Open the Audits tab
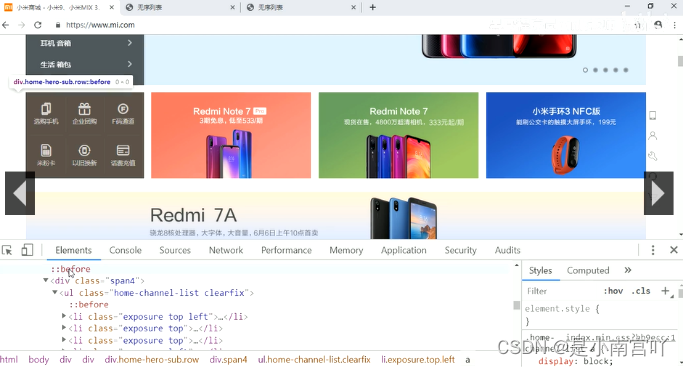 coord(507,250)
